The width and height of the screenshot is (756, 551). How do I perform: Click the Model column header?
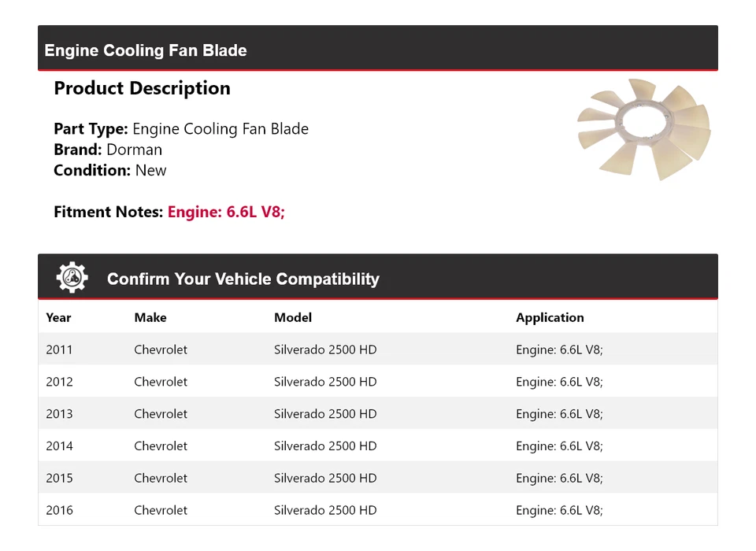coord(293,317)
